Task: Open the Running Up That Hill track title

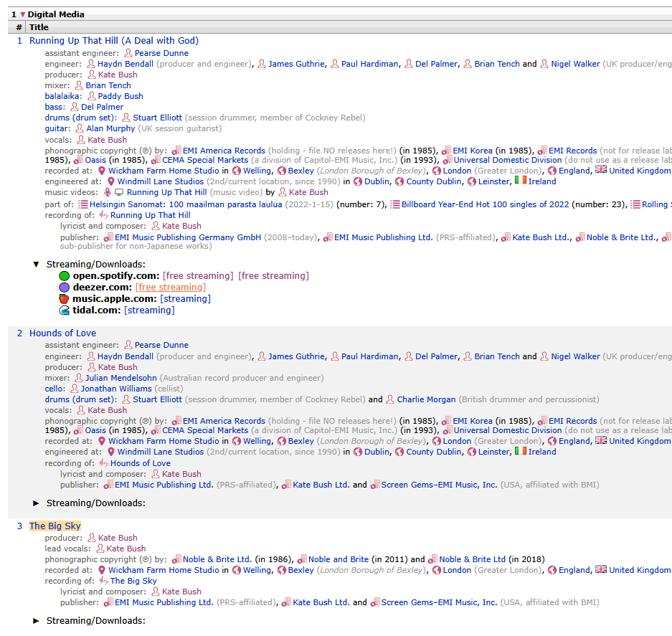Action: 113,41
